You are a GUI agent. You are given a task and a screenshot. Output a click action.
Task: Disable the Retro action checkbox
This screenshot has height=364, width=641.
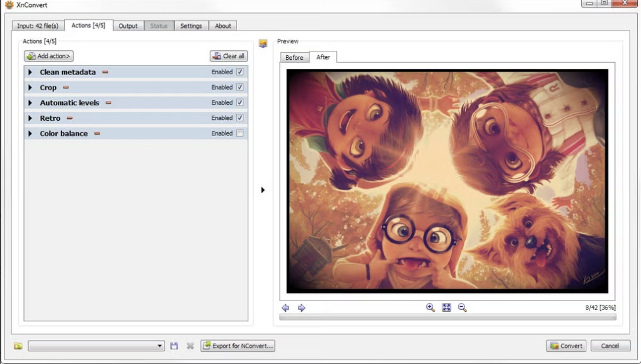tap(240, 118)
